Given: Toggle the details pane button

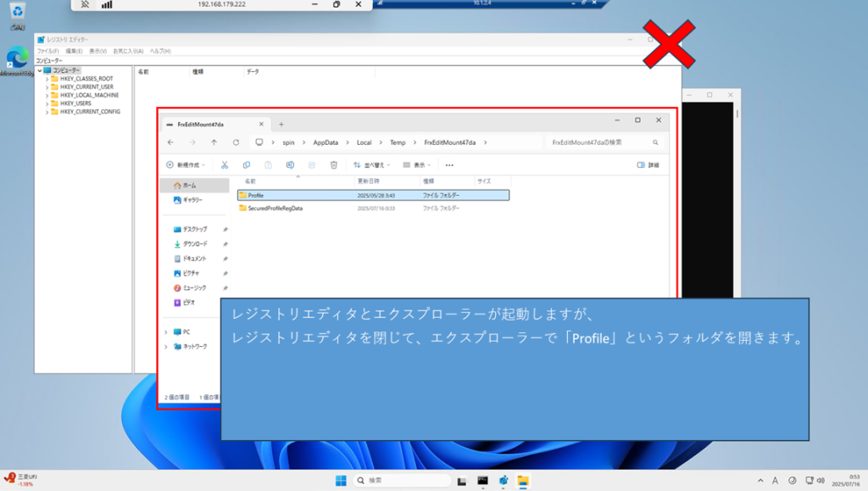Looking at the screenshot, I should [x=648, y=165].
